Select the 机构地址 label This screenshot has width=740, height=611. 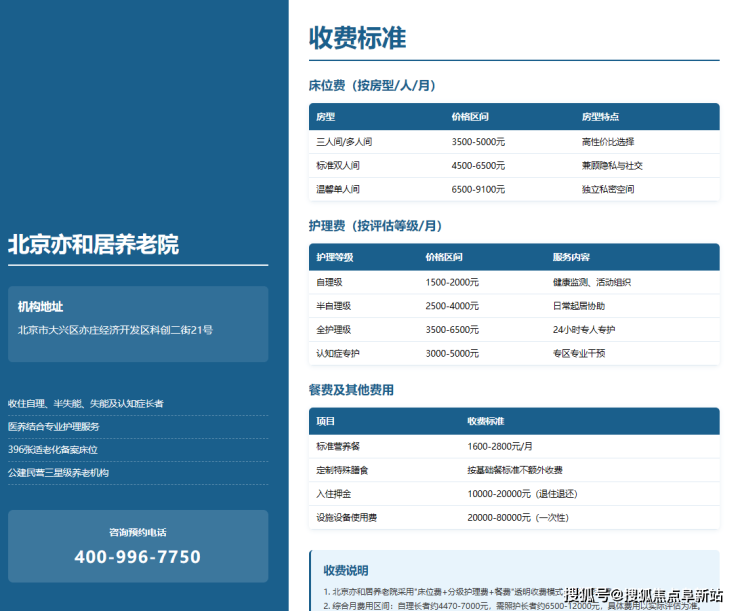[41, 307]
